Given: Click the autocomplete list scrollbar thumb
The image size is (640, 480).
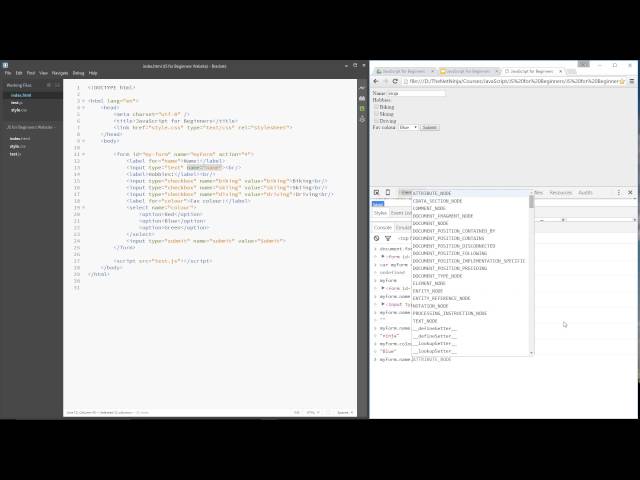Looking at the screenshot, I should pos(531,202).
